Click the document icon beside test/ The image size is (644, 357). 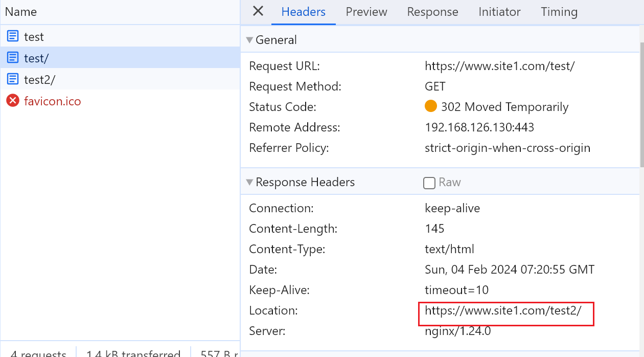pyautogui.click(x=13, y=58)
